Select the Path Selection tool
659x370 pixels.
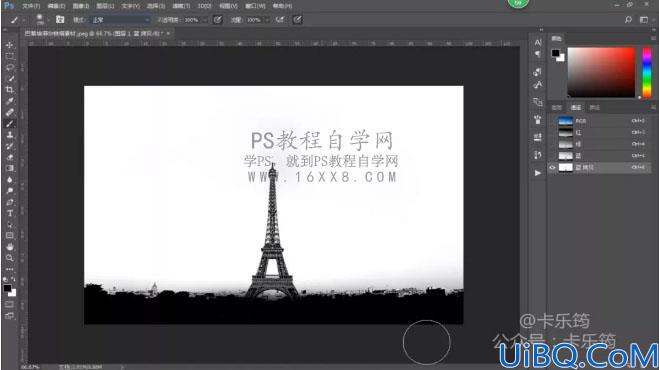[x=9, y=225]
